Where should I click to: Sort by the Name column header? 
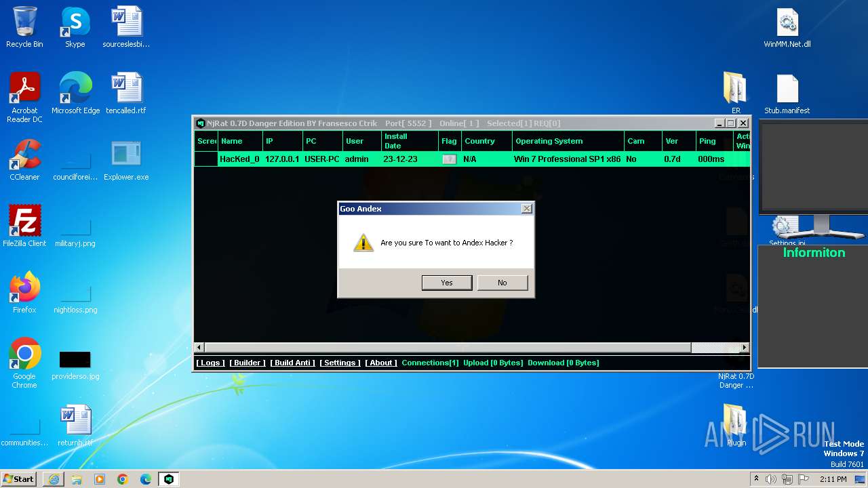click(240, 141)
